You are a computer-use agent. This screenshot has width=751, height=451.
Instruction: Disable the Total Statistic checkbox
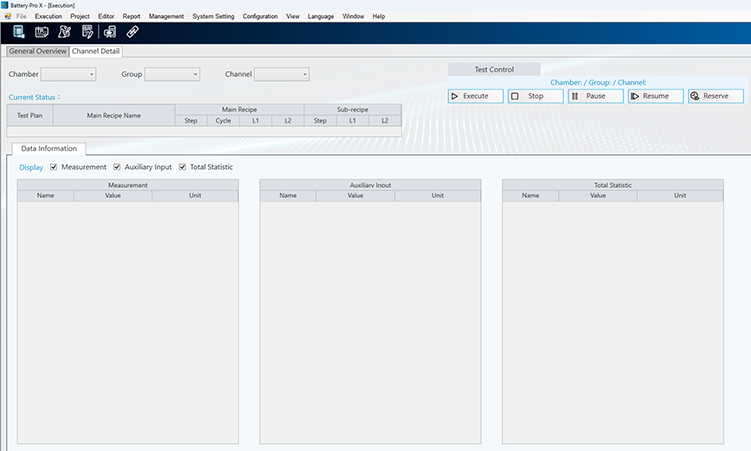point(182,167)
